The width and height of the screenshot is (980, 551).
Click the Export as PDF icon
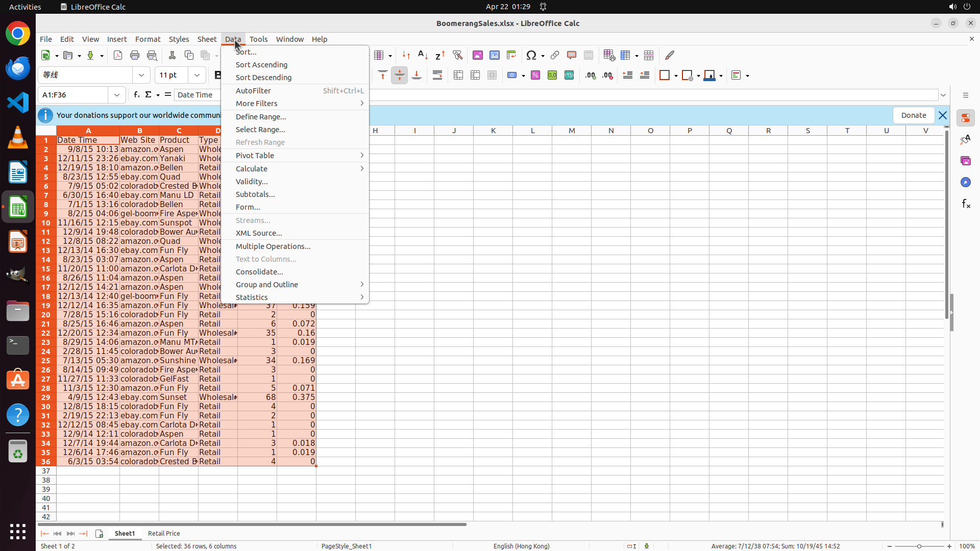point(118,55)
